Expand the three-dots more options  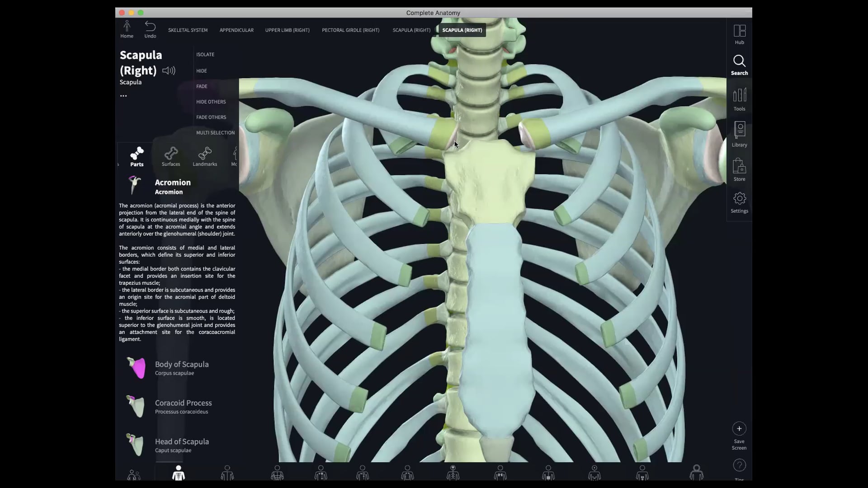point(123,96)
